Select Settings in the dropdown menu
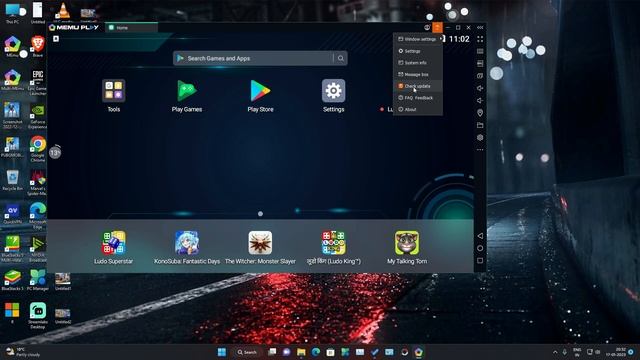Image resolution: width=640 pixels, height=360 pixels. 418,51
